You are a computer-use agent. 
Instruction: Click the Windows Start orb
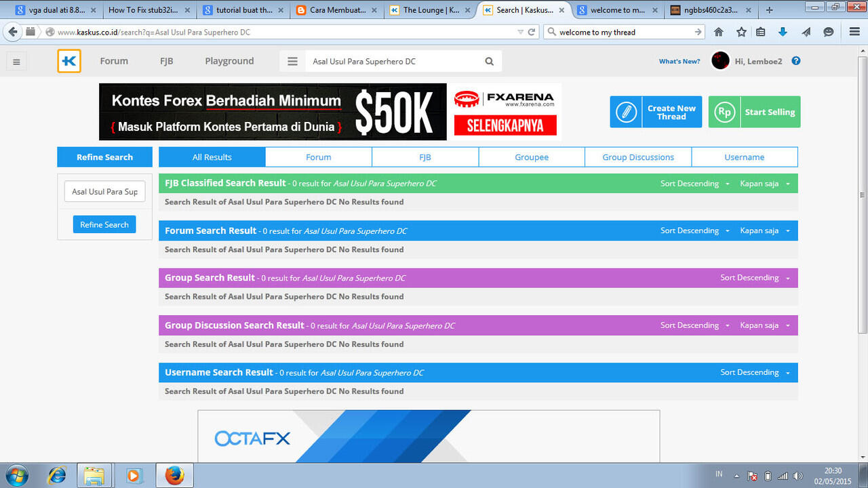[16, 476]
